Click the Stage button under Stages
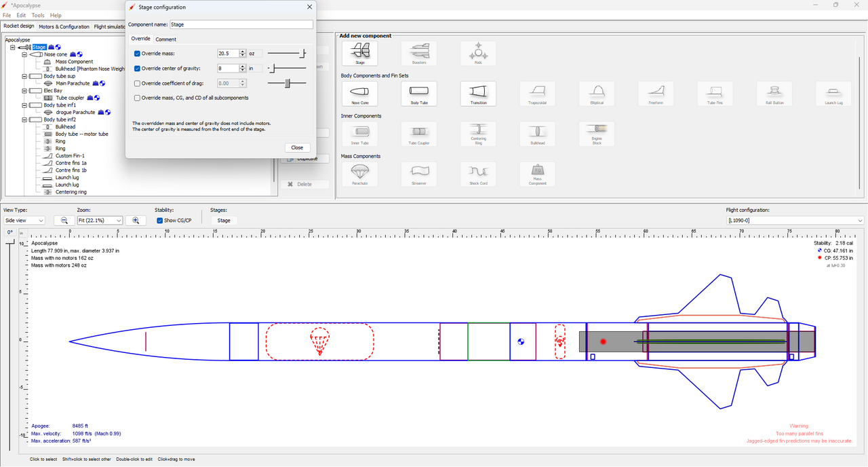868x467 pixels. tap(224, 221)
